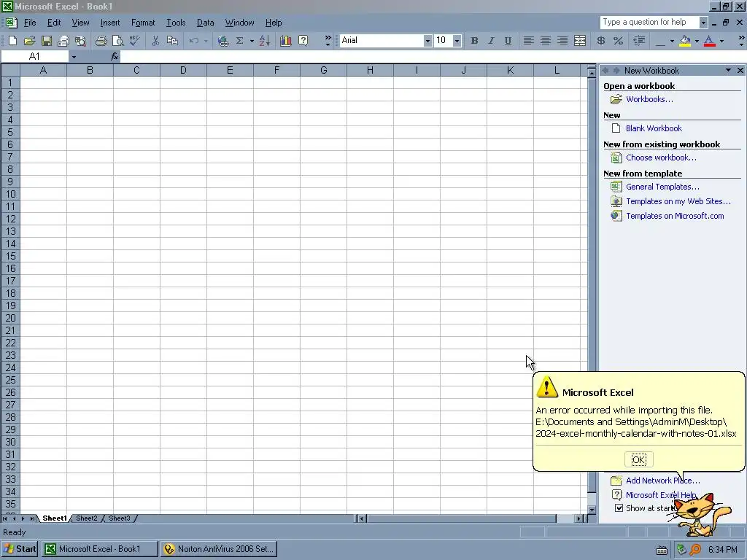Screen dimensions: 747x560
Task: Click the Decrease Indent icon
Action: click(639, 41)
